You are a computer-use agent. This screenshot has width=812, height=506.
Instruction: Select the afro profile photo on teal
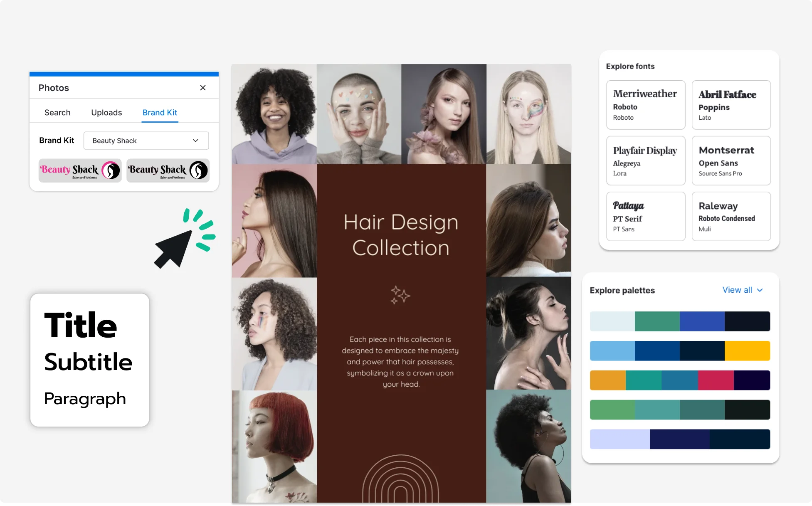click(x=528, y=447)
